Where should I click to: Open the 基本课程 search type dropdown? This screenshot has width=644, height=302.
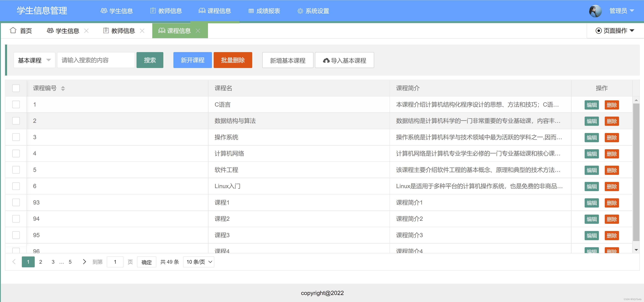(x=34, y=60)
